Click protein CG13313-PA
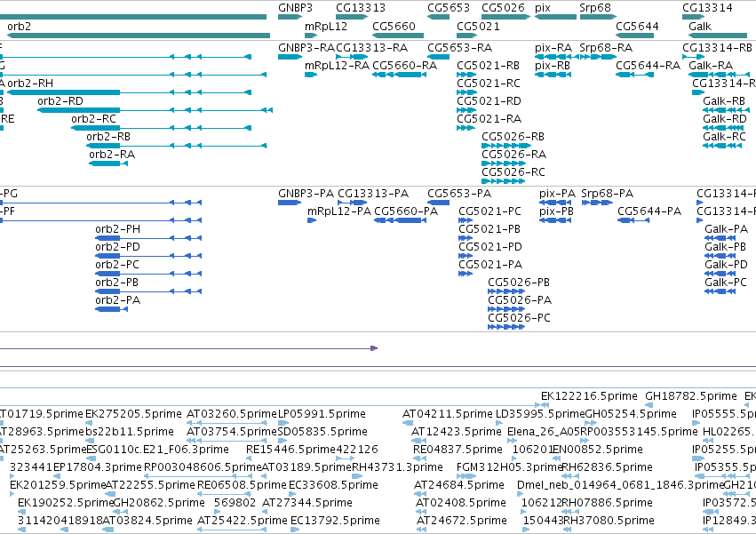 coord(373,194)
